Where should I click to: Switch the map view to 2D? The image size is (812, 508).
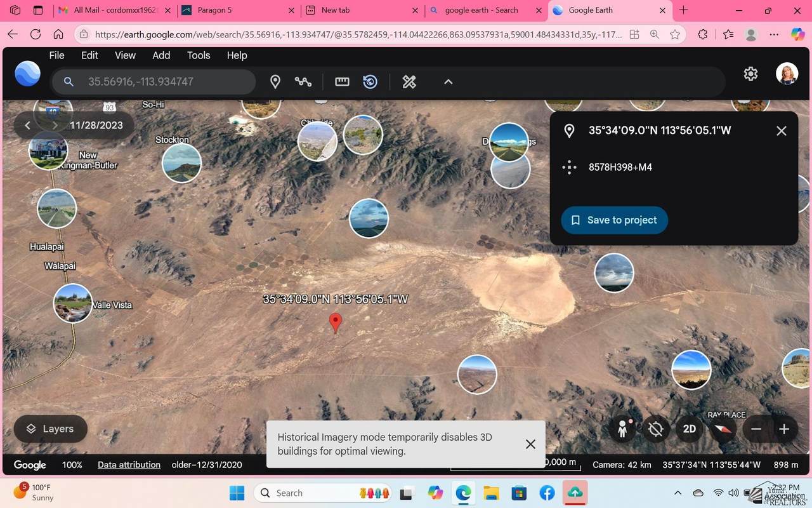coord(690,429)
